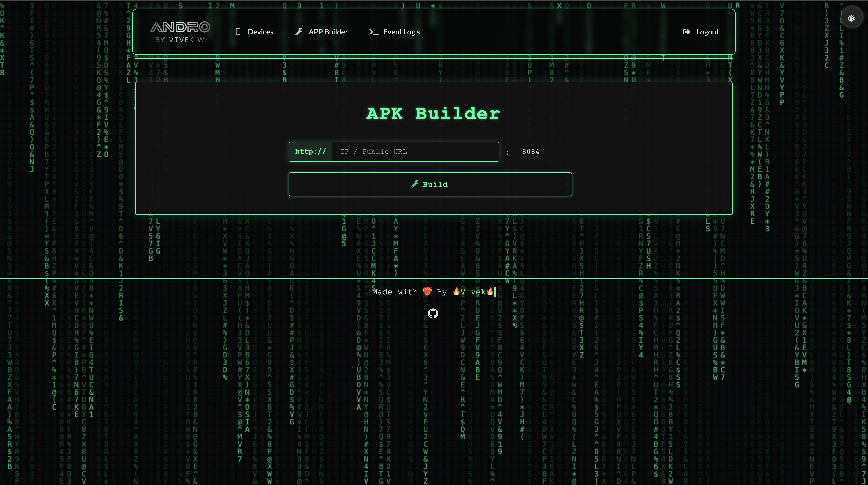Click the logout arrow icon
Viewport: 868px width, 485px height.
click(687, 32)
